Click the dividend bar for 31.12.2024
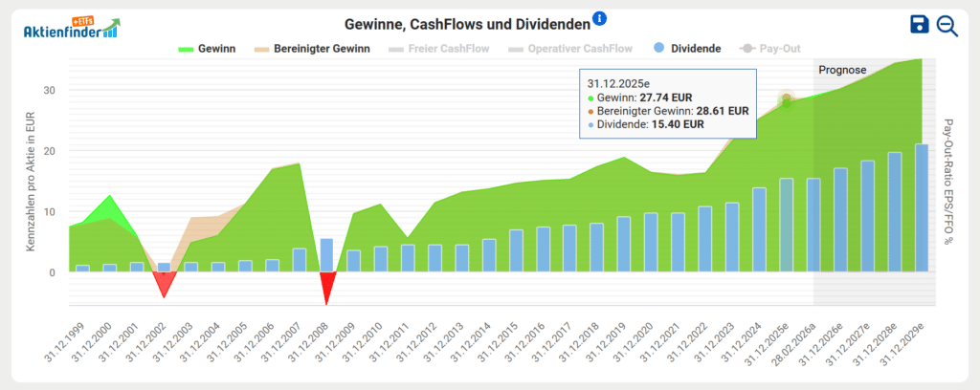The height and width of the screenshot is (390, 980). 759,229
